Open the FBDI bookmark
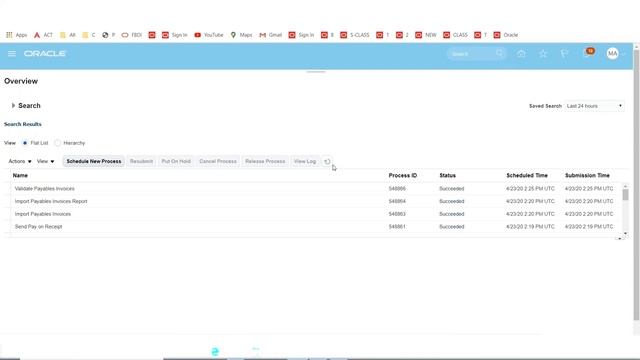The width and height of the screenshot is (640, 360). point(132,35)
